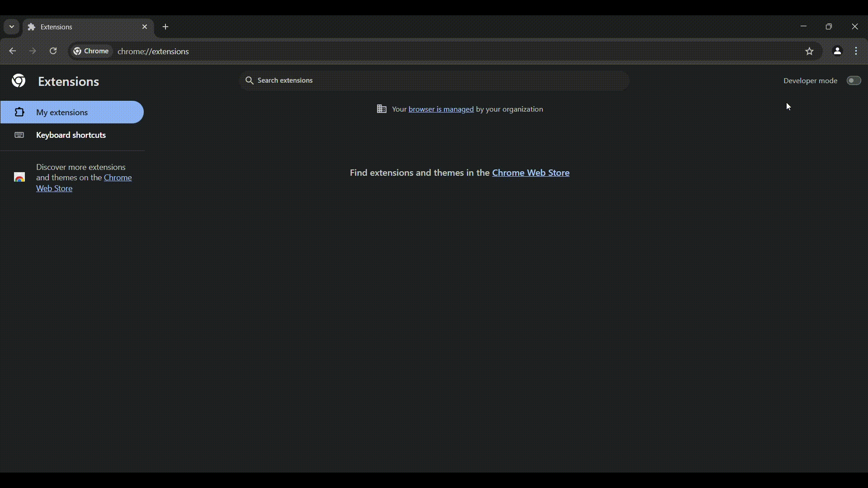Image resolution: width=868 pixels, height=488 pixels.
Task: Click the Chrome site info chip
Action: click(x=92, y=51)
